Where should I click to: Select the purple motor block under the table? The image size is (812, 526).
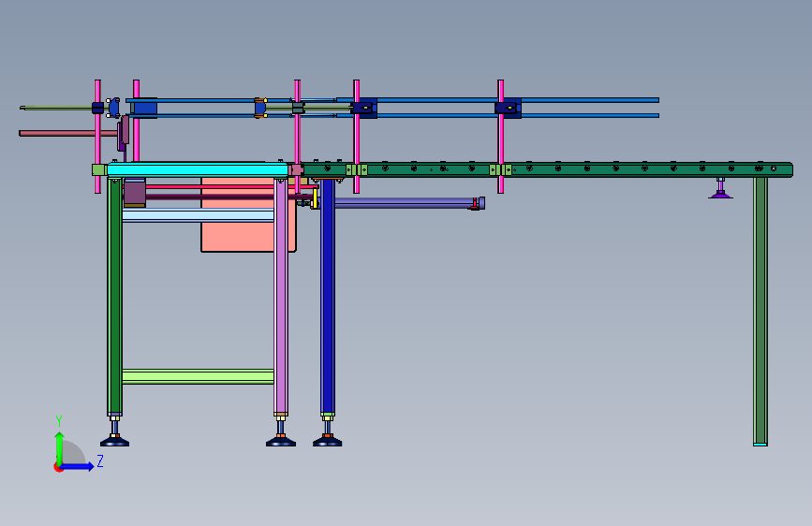pyautogui.click(x=135, y=193)
